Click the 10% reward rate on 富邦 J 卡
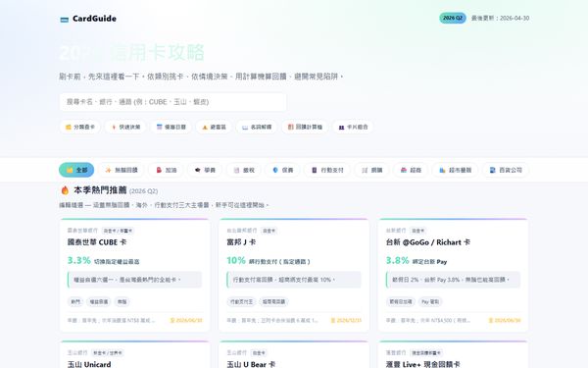This screenshot has height=368, width=588. 236,260
